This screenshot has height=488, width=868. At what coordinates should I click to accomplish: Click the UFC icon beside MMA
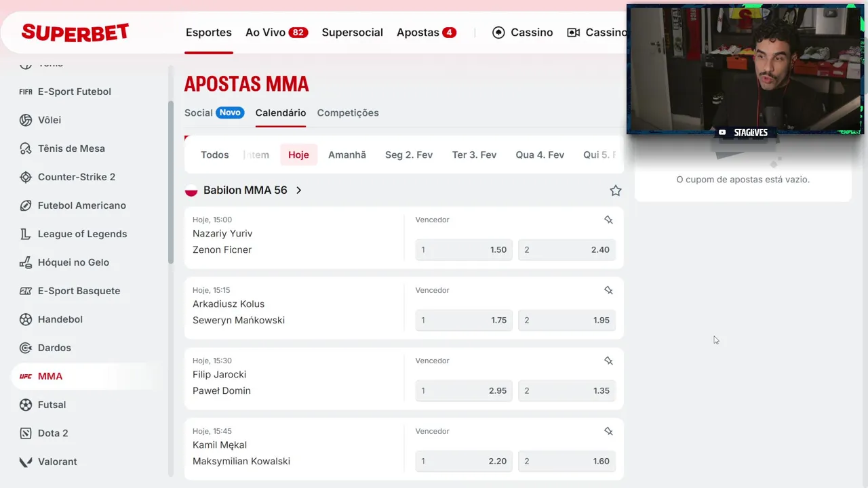[x=26, y=376]
